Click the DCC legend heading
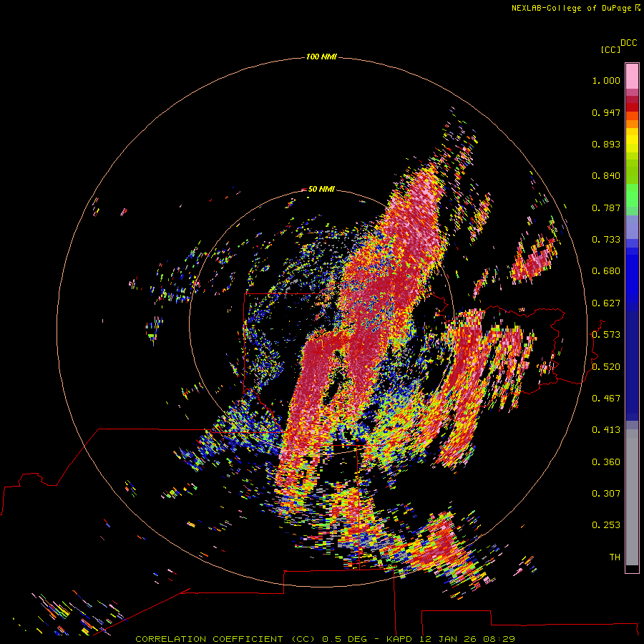 pyautogui.click(x=629, y=43)
